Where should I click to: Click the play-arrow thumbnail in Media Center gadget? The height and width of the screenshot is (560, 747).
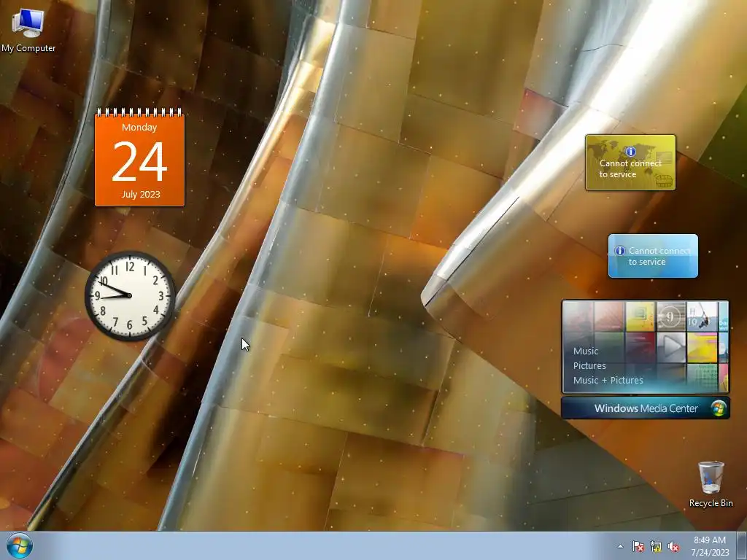coord(671,347)
